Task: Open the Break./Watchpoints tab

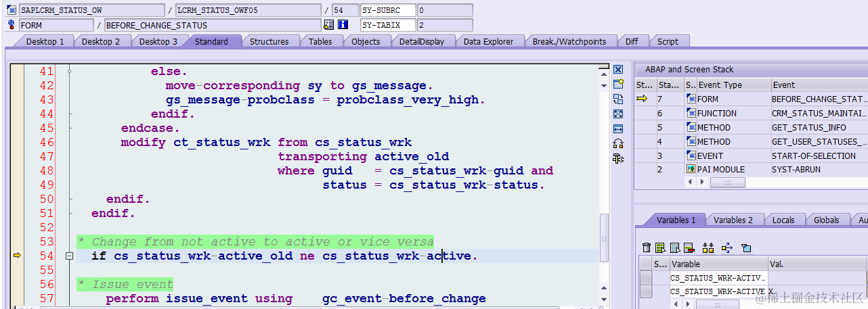Action: (569, 41)
